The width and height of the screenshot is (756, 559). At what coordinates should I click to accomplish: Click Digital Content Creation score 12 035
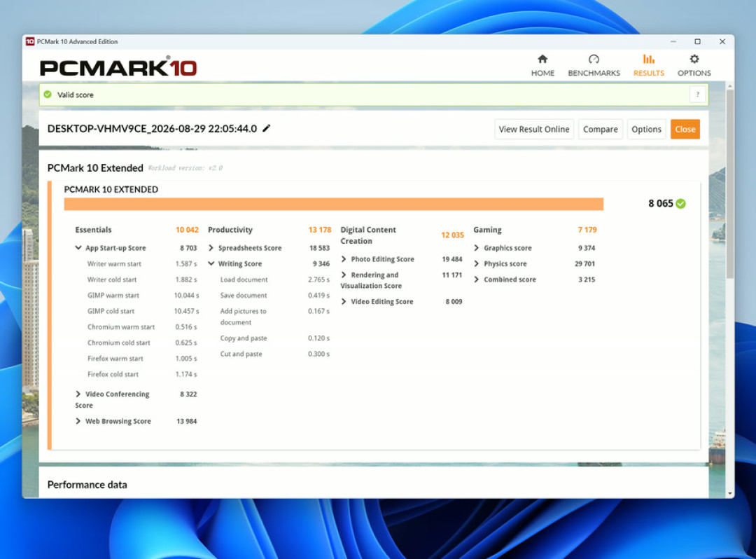(452, 235)
